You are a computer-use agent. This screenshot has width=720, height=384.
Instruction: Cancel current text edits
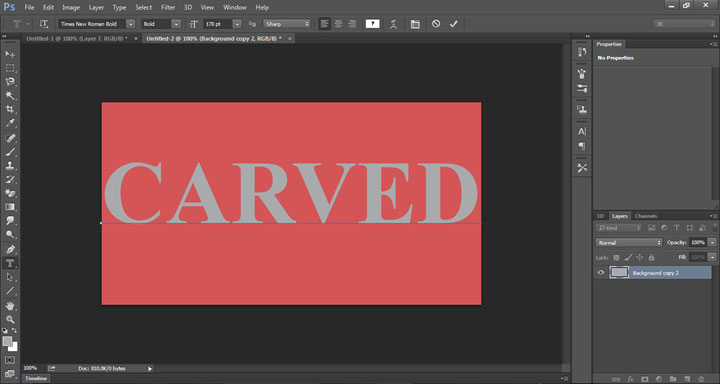[436, 23]
